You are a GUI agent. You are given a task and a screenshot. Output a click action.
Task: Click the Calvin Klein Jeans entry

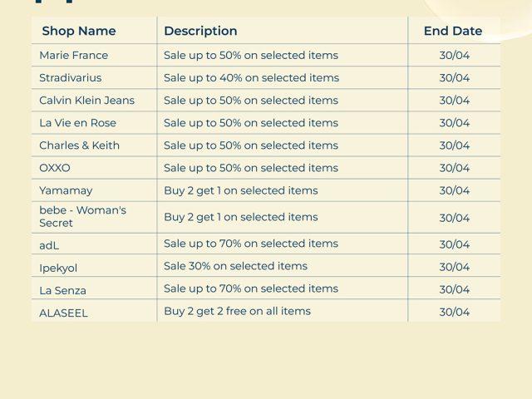point(86,100)
